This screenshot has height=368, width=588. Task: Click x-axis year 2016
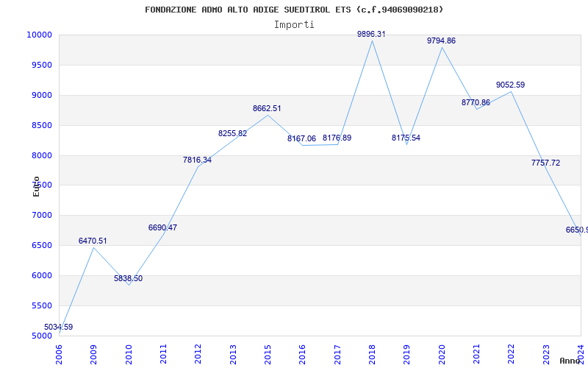303,355
